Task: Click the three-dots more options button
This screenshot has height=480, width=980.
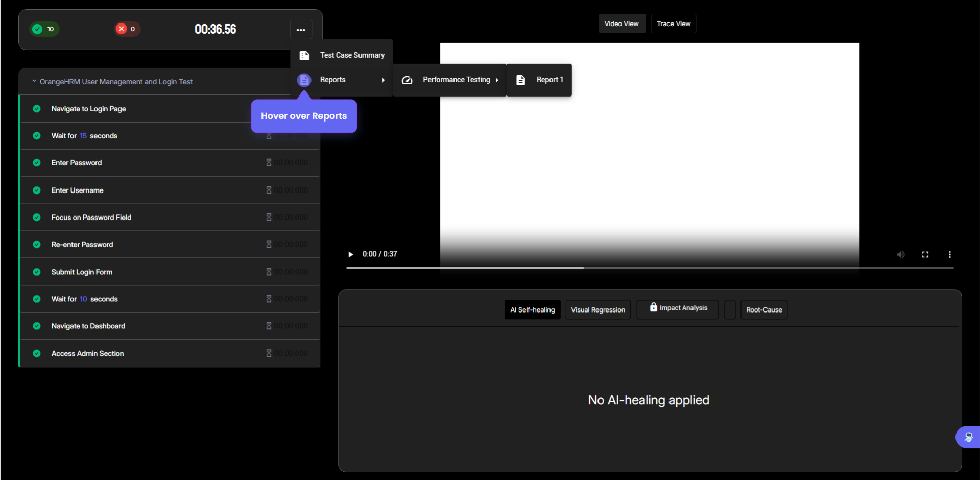Action: pyautogui.click(x=301, y=30)
